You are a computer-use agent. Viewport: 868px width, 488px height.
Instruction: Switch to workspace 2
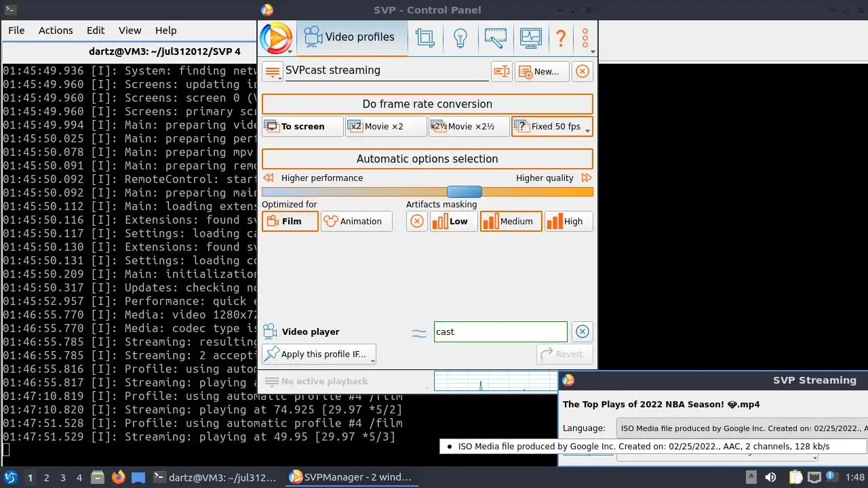point(46,477)
